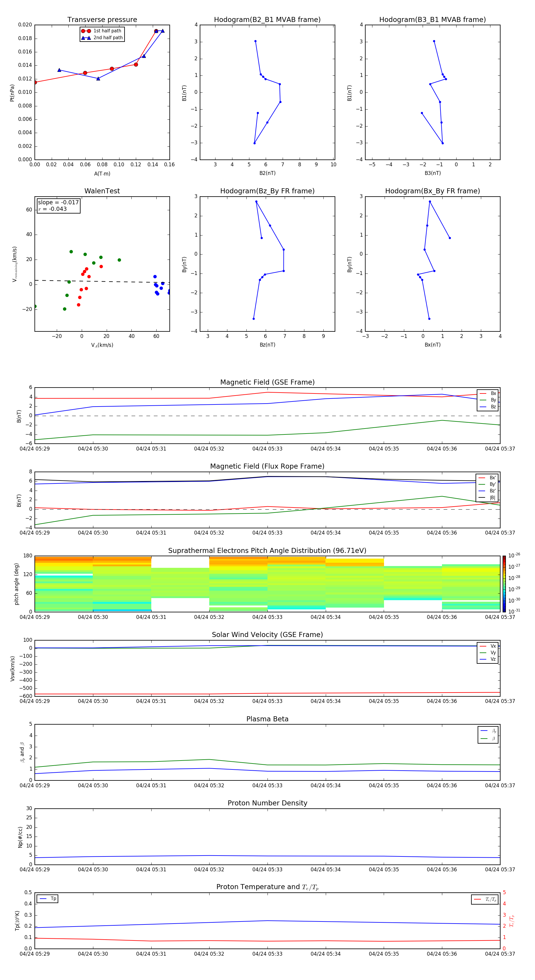Click the 'Bz(nT)' hodogram axis label

coord(267,345)
